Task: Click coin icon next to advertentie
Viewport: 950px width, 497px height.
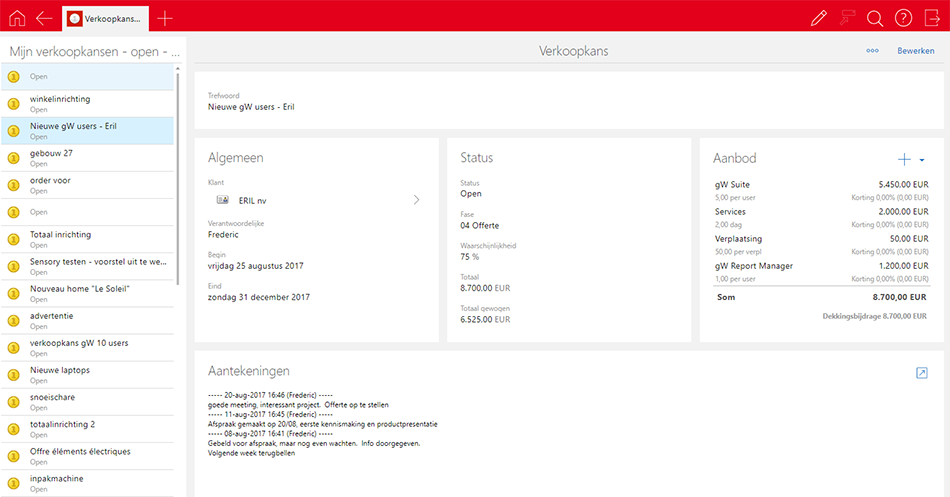Action: 13,321
